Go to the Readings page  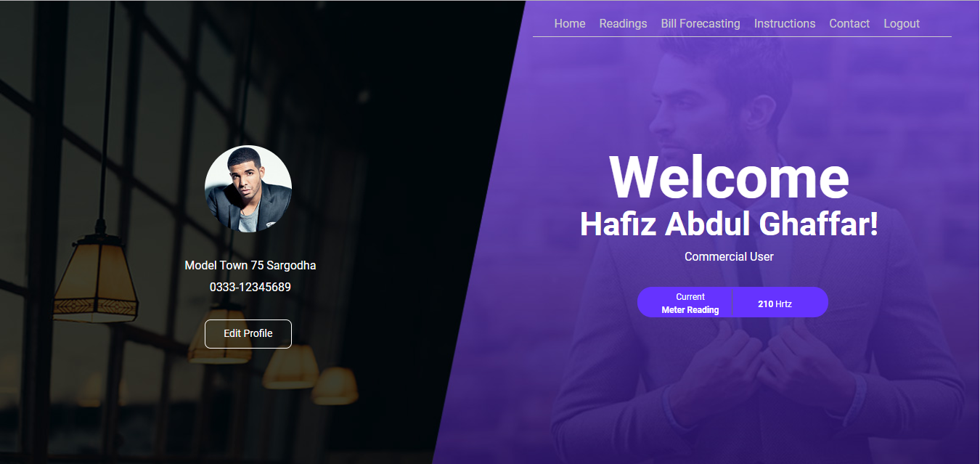click(x=623, y=23)
